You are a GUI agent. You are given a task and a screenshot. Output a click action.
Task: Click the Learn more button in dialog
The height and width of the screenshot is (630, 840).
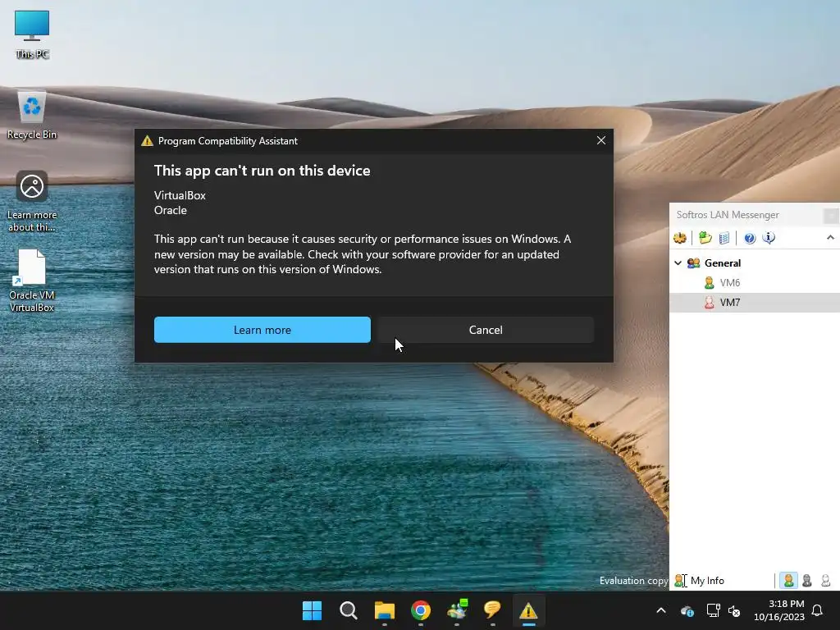pyautogui.click(x=262, y=330)
